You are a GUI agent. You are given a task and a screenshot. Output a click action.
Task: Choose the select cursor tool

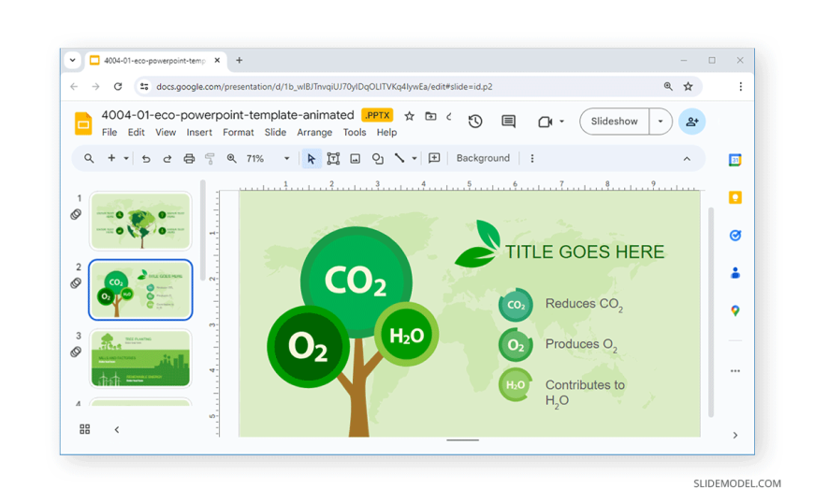coord(311,158)
